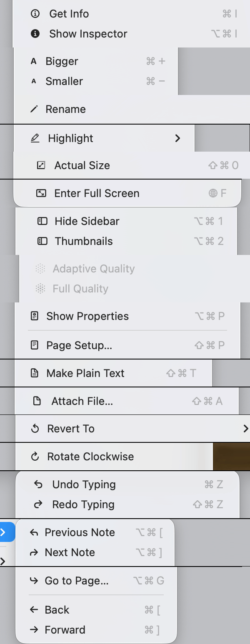
Task: Go to the Next Note
Action: click(70, 552)
